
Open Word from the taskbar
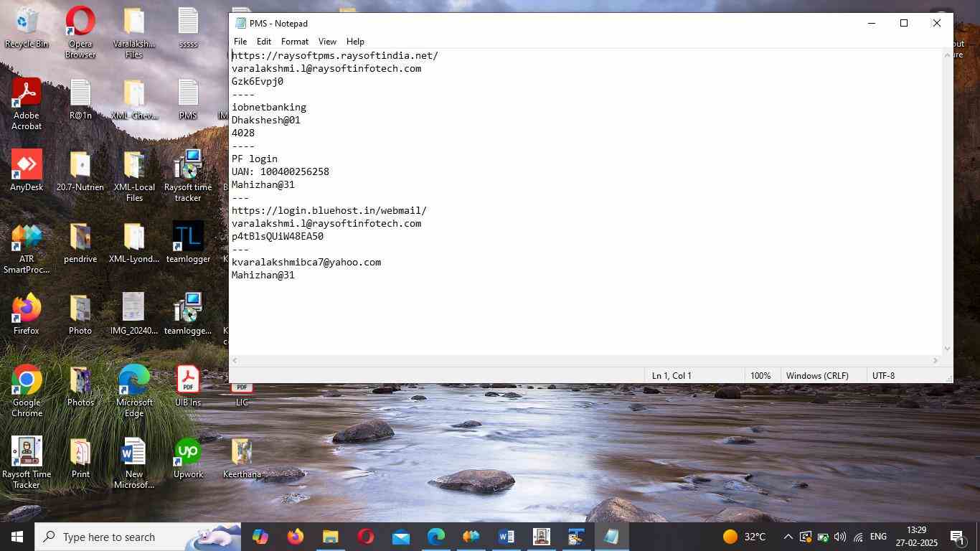click(506, 537)
